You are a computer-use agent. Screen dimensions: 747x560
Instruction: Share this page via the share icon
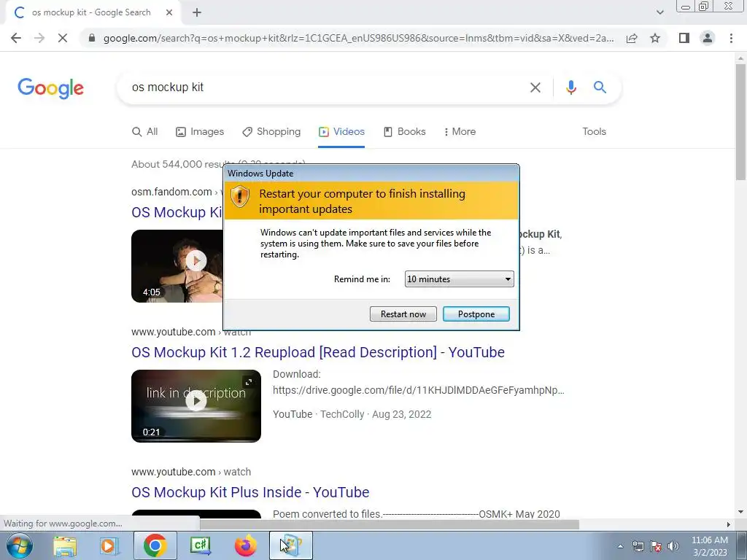[x=632, y=38]
